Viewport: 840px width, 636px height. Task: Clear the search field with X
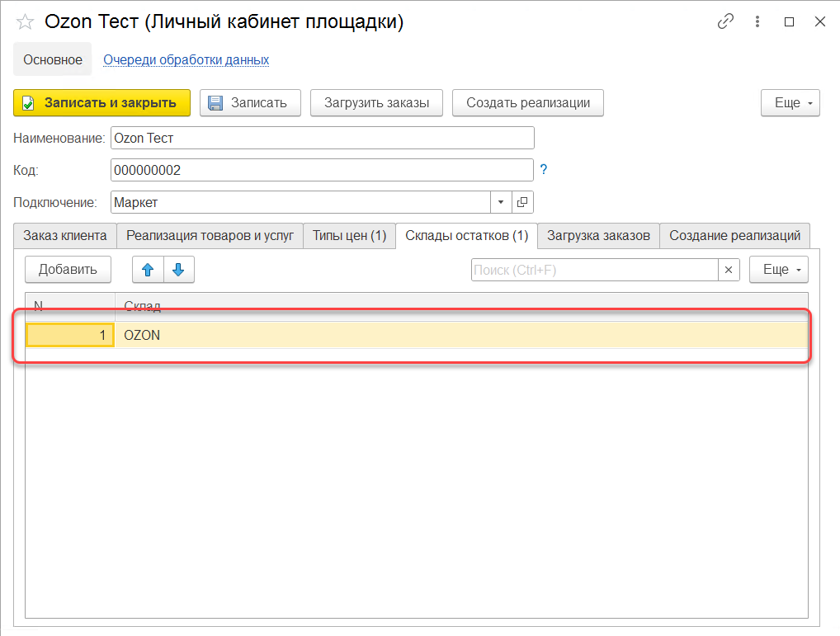(729, 270)
